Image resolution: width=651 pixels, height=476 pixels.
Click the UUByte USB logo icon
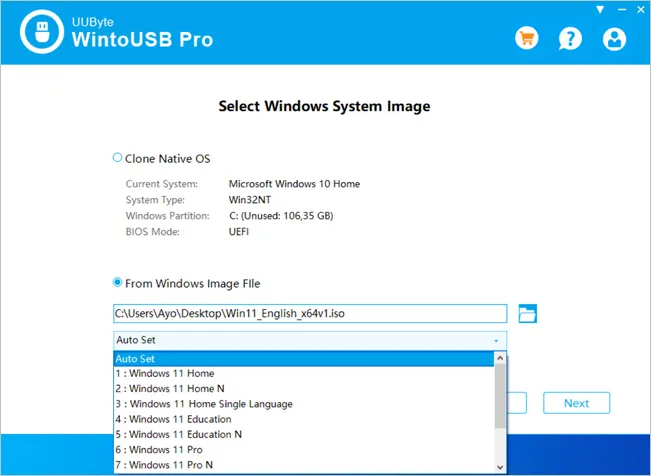42,32
